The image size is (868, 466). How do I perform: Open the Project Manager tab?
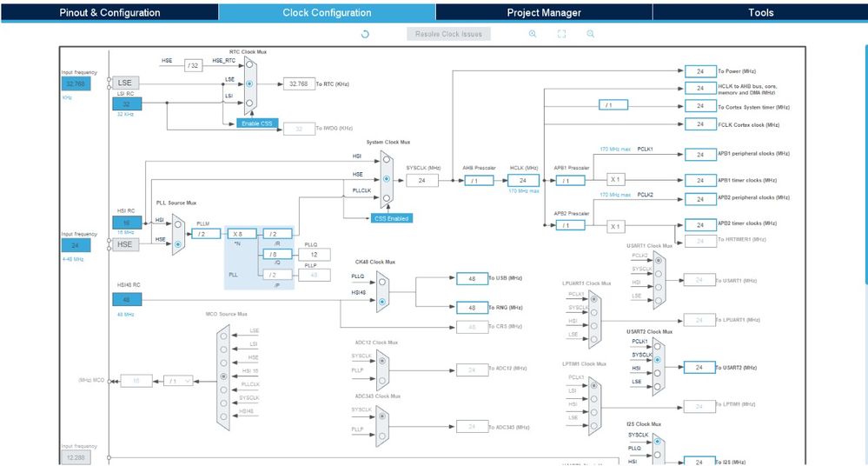click(544, 12)
